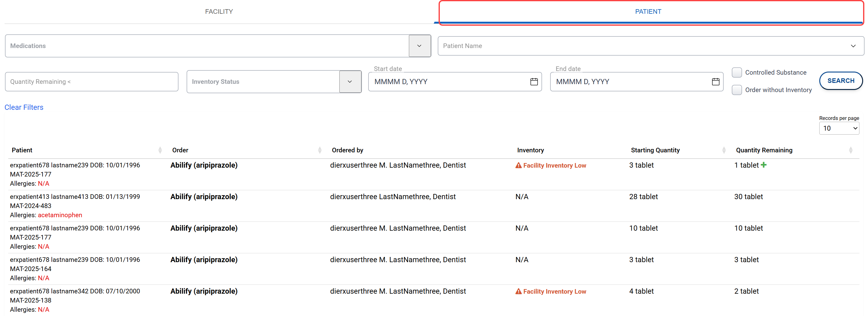Check the Order without Inventory box
This screenshot has height=316, width=868.
(737, 90)
